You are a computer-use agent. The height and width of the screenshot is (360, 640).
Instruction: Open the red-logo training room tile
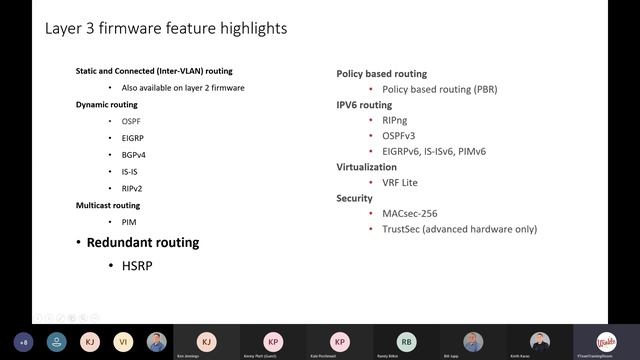606,342
